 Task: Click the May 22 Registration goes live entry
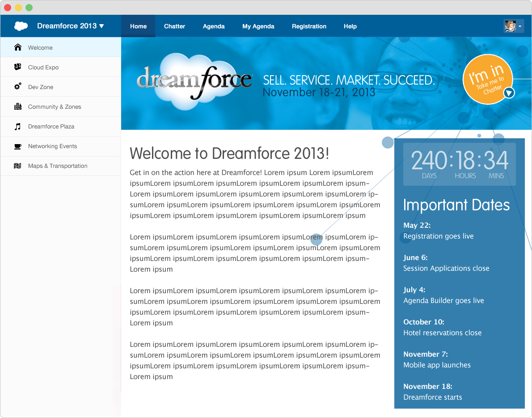pyautogui.click(x=439, y=230)
